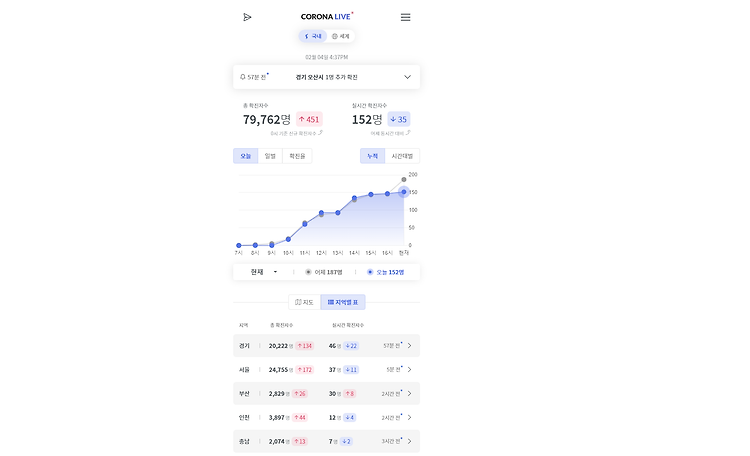Click the 2,829 total for 부산

[x=276, y=393]
